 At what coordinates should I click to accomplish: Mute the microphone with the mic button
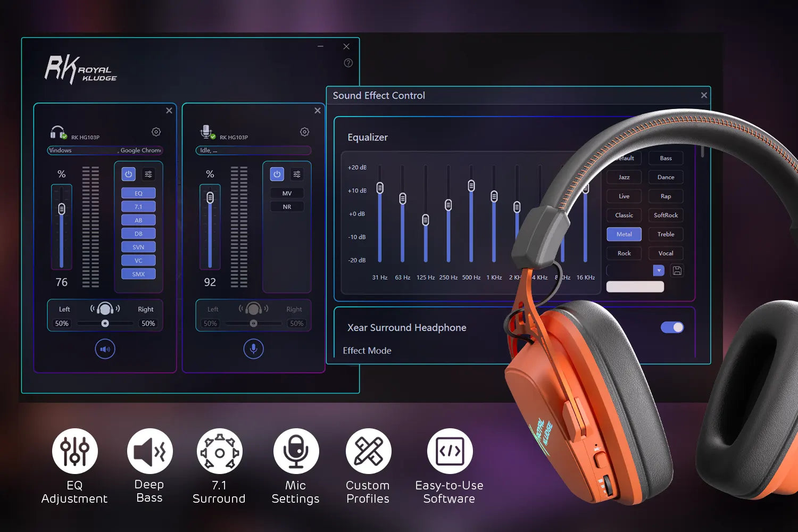click(253, 349)
